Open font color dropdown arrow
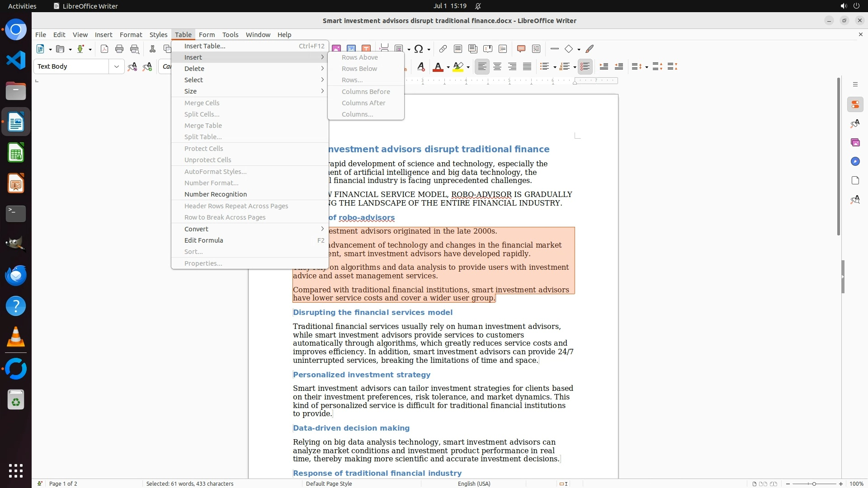 click(448, 67)
